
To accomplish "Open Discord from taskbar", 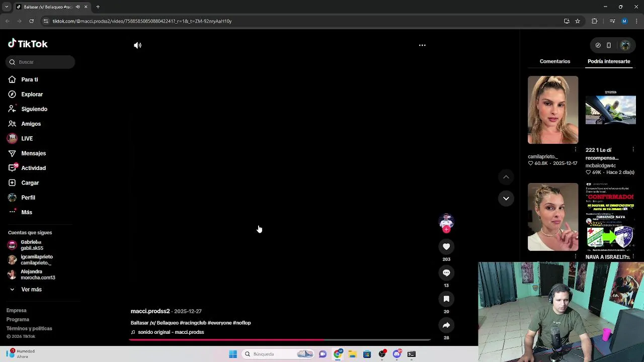I will click(x=397, y=354).
